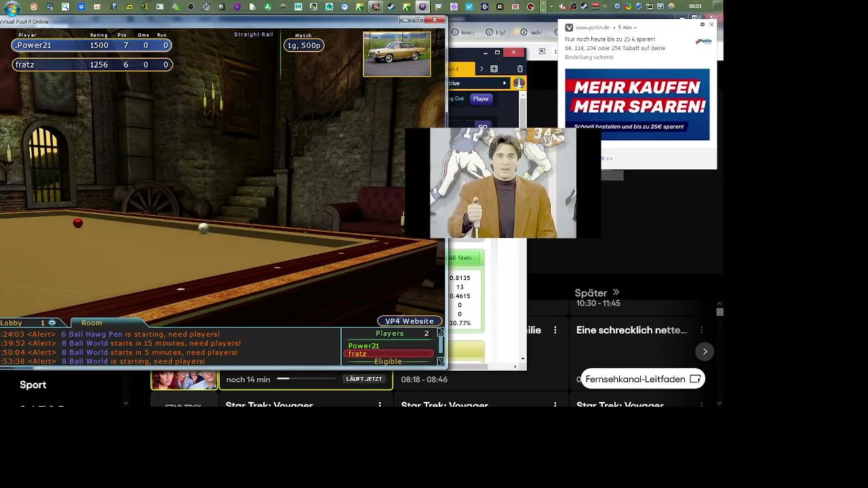The height and width of the screenshot is (488, 868).
Task: Click the trash icon in the small window
Action: pyautogui.click(x=520, y=69)
